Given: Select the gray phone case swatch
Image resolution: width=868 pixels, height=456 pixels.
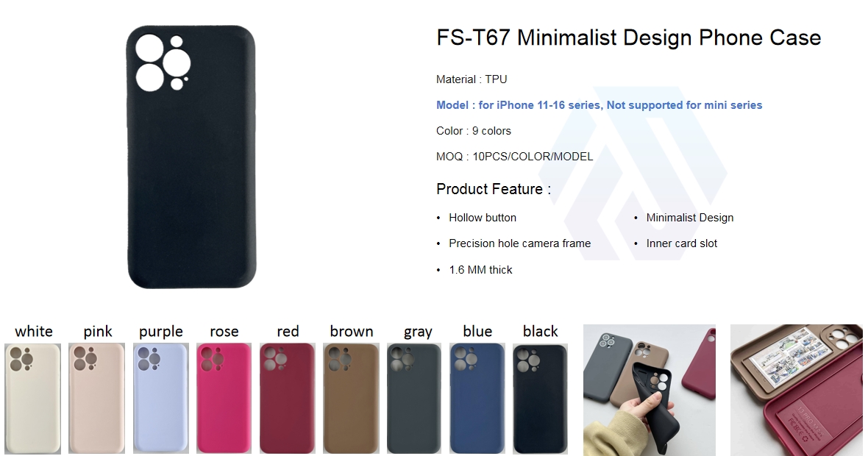Looking at the screenshot, I should pos(414,399).
